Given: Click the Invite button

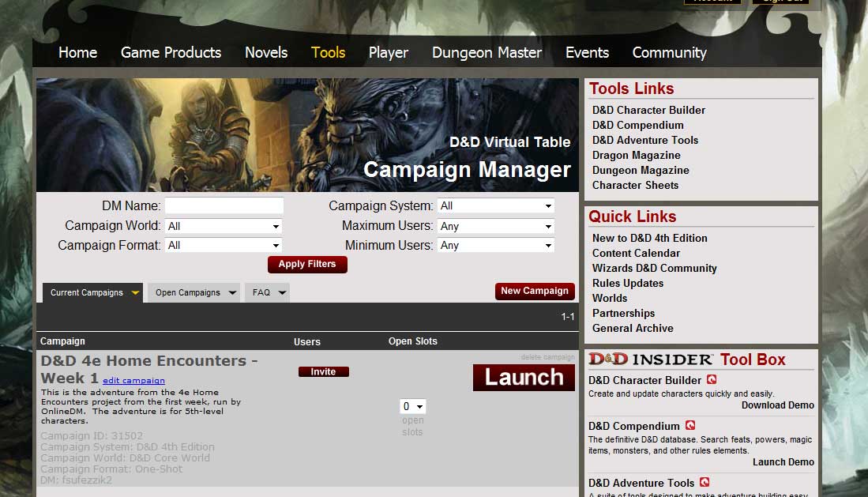Looking at the screenshot, I should (323, 372).
